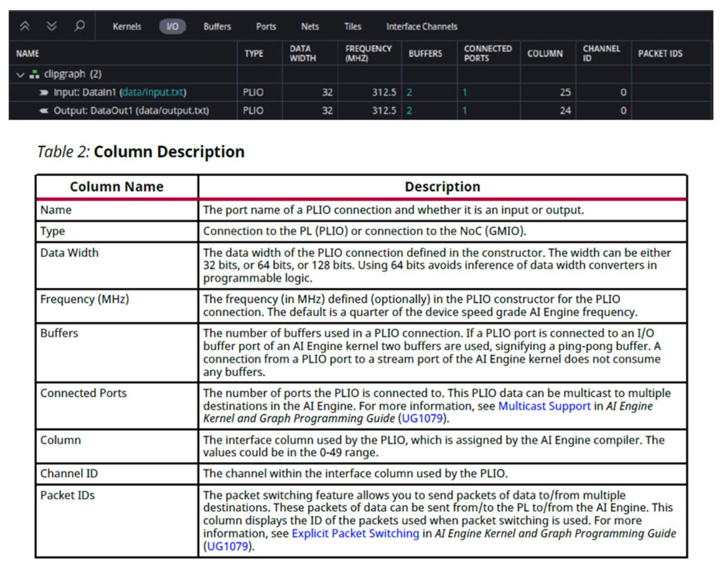Open UG1079 link in Packet IDs description
728x569 pixels.
click(x=227, y=546)
